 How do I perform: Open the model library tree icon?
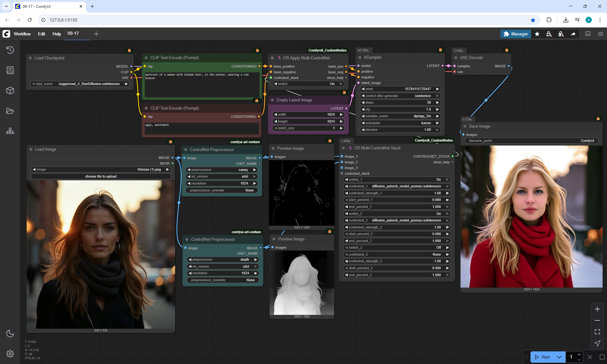[x=10, y=131]
